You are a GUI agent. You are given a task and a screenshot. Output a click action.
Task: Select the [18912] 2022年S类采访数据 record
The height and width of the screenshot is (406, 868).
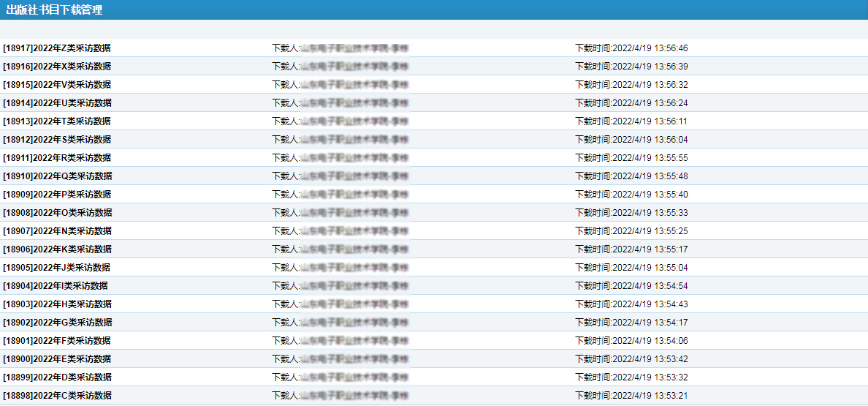click(57, 140)
